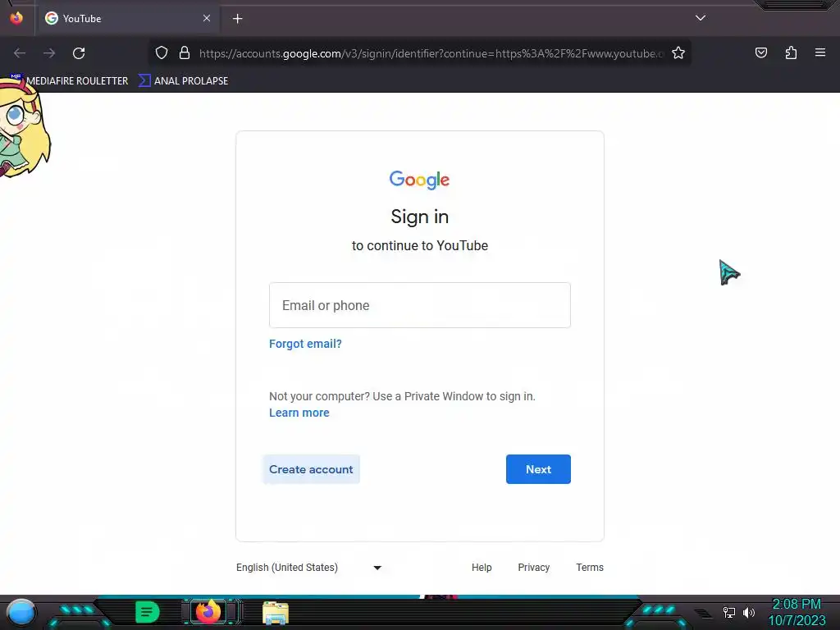This screenshot has height=630, width=840.
Task: Click the Email or phone field
Action: click(419, 305)
